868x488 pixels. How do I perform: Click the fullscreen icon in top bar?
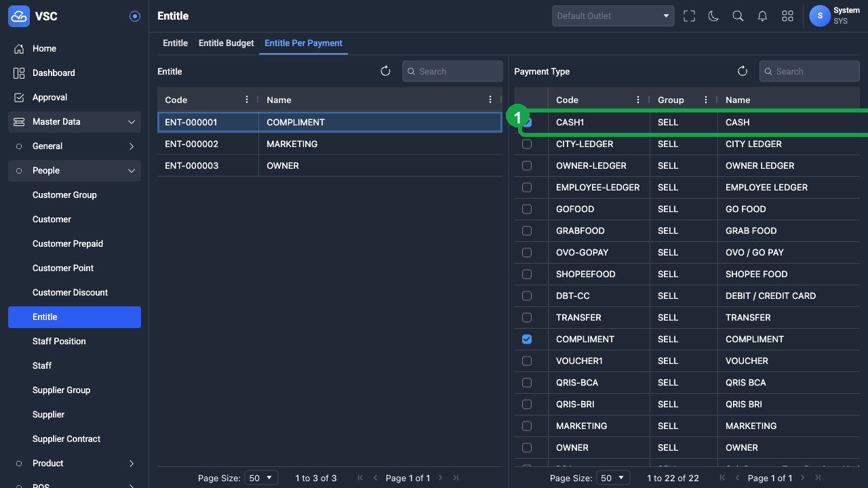tap(689, 16)
